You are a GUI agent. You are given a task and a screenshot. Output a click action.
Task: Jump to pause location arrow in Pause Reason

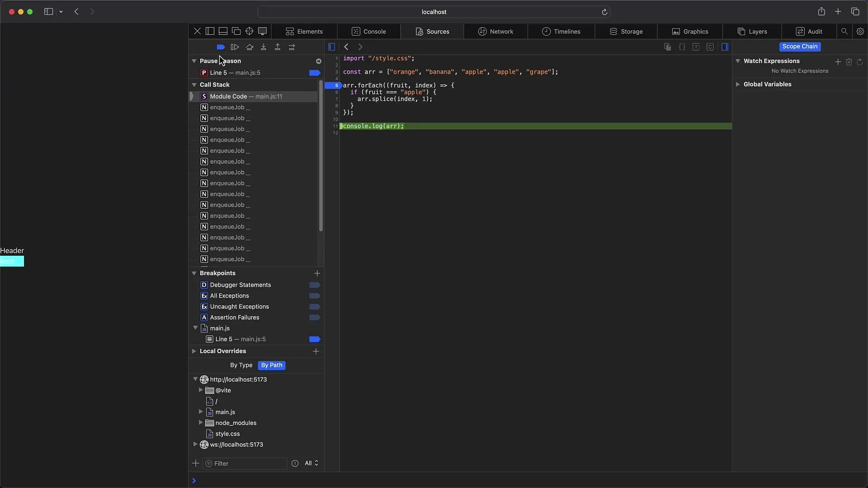click(x=318, y=61)
